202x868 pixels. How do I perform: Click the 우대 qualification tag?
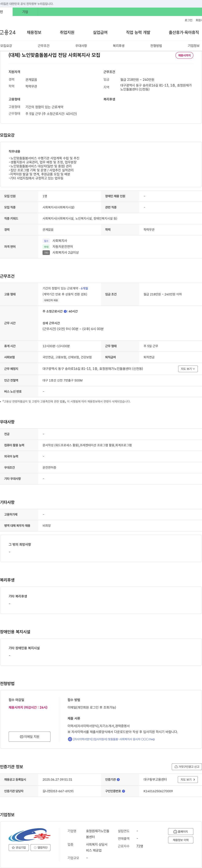[46, 247]
